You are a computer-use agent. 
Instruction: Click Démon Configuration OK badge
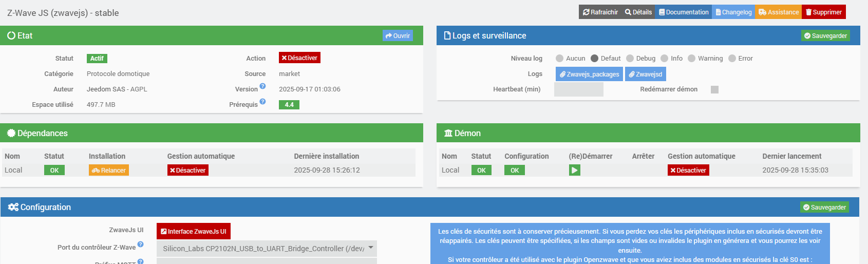[515, 170]
